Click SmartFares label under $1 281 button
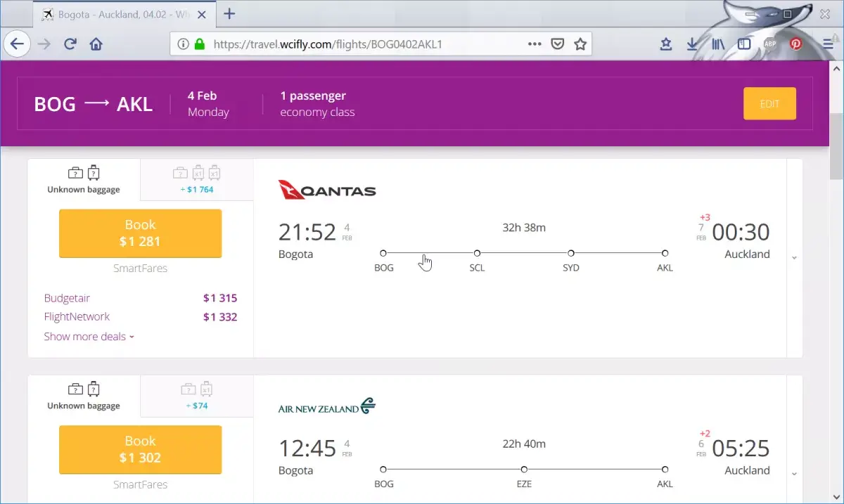The image size is (844, 504). pos(140,268)
